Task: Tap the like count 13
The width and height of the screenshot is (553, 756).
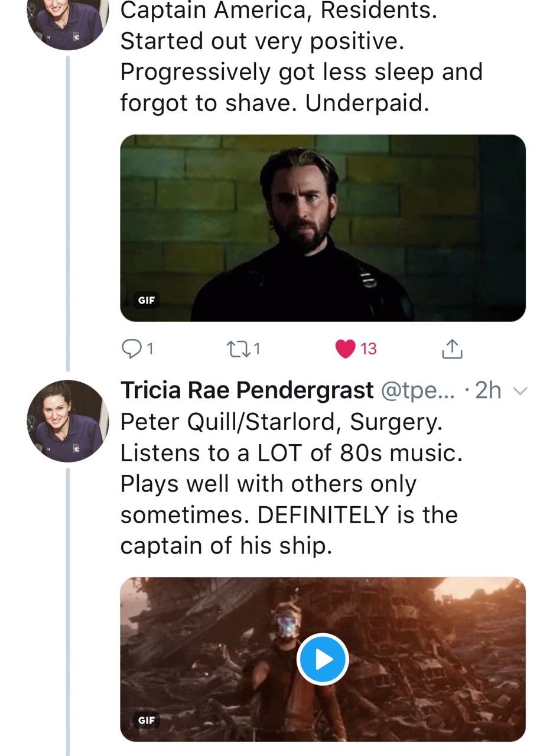Action: pyautogui.click(x=368, y=349)
